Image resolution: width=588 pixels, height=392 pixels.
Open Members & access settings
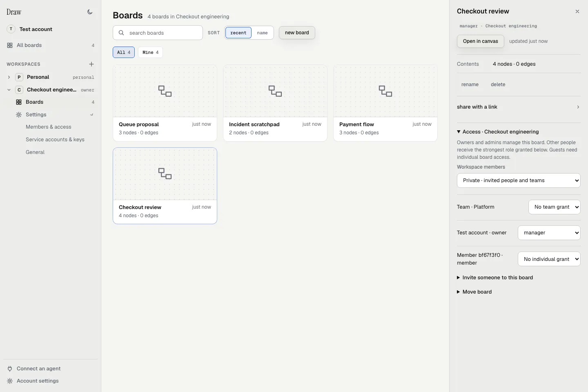49,127
